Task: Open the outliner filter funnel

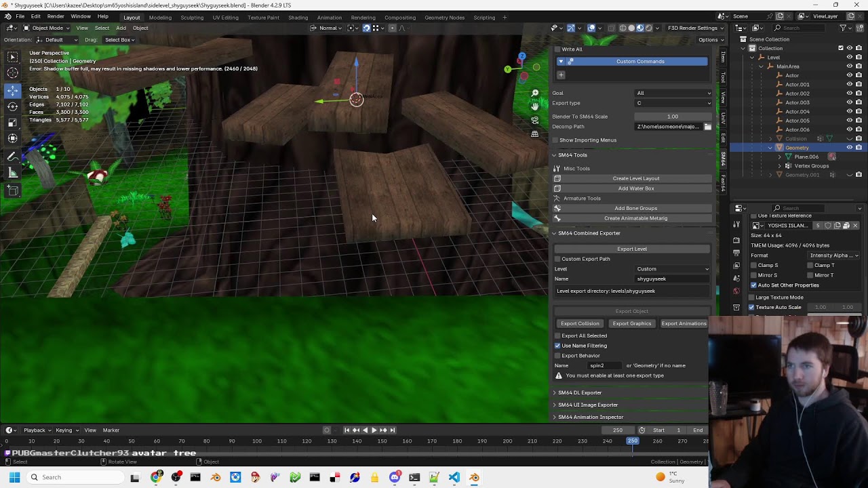Action: coord(843,28)
